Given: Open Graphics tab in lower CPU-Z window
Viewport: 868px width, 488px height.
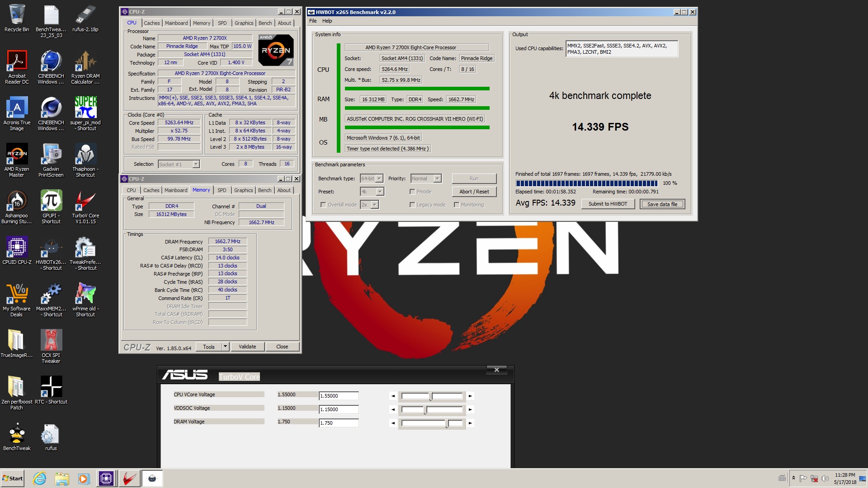Looking at the screenshot, I should coord(243,190).
